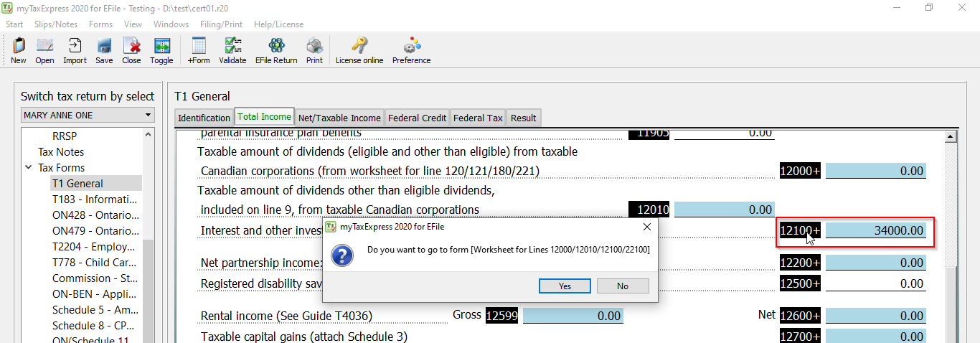Collapse the Tax Forms tree node
This screenshot has height=343, width=980.
[x=28, y=168]
